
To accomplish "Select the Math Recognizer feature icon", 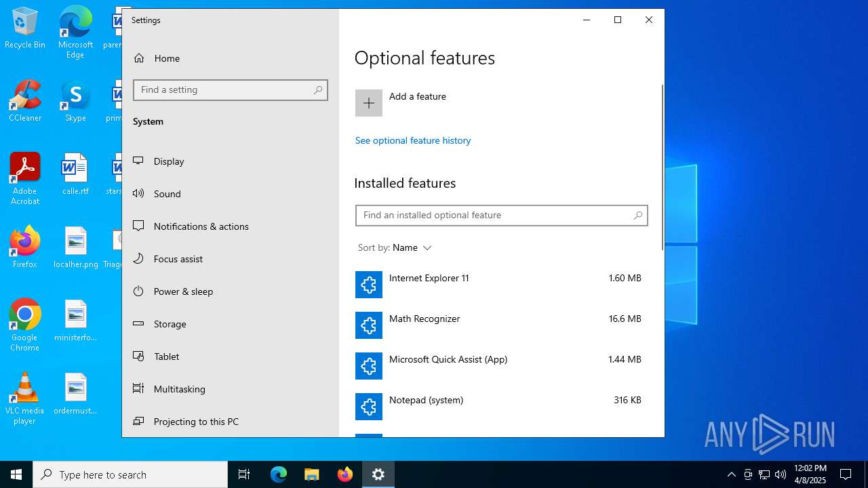I will [x=369, y=325].
